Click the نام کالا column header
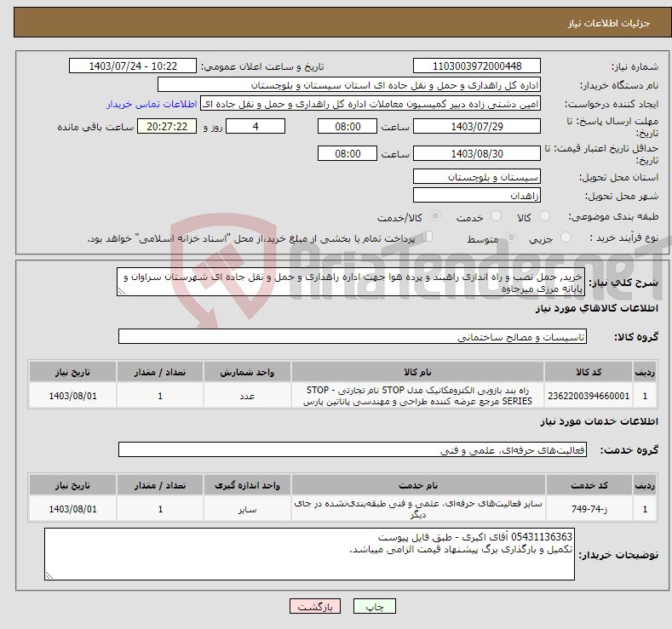 coord(417,372)
